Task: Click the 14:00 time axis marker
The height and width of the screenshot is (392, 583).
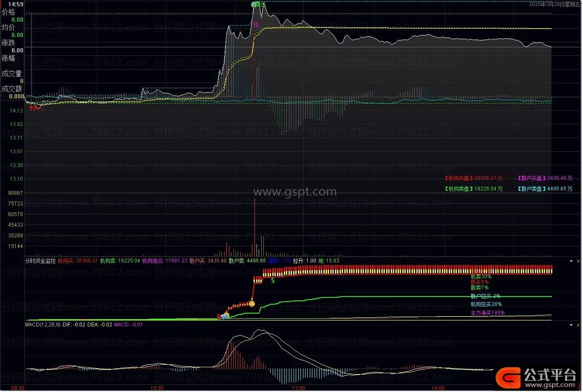Action: tap(438, 388)
